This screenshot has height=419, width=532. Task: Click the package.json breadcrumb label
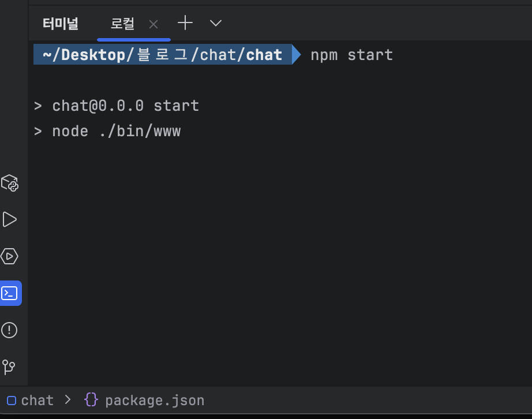click(x=155, y=399)
